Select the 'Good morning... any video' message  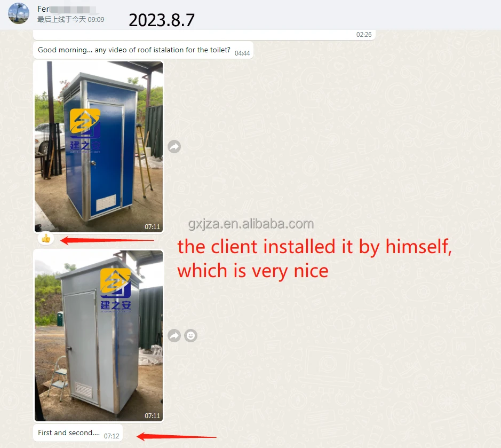(143, 50)
